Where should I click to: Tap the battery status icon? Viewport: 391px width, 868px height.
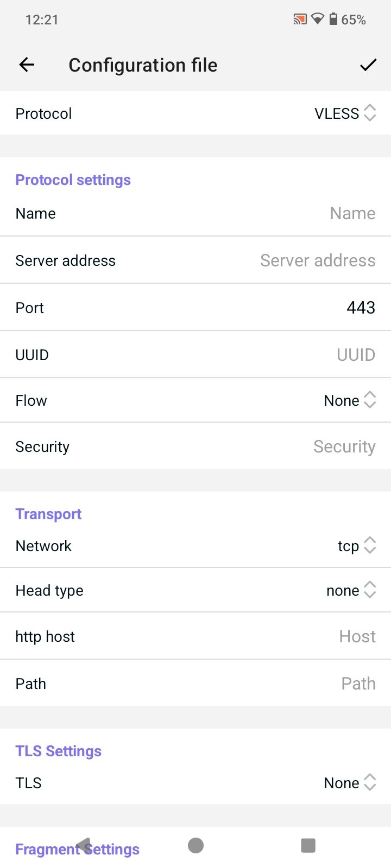[333, 20]
